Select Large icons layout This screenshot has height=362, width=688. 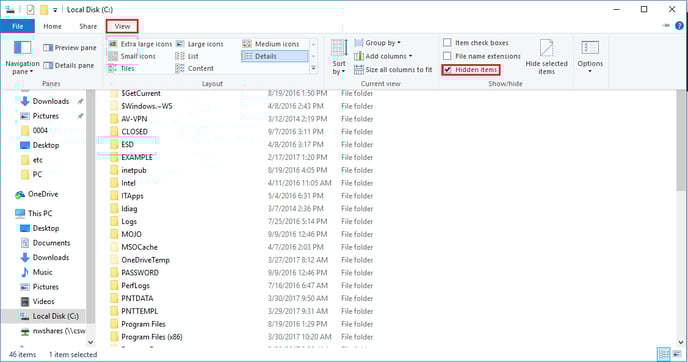tap(200, 44)
